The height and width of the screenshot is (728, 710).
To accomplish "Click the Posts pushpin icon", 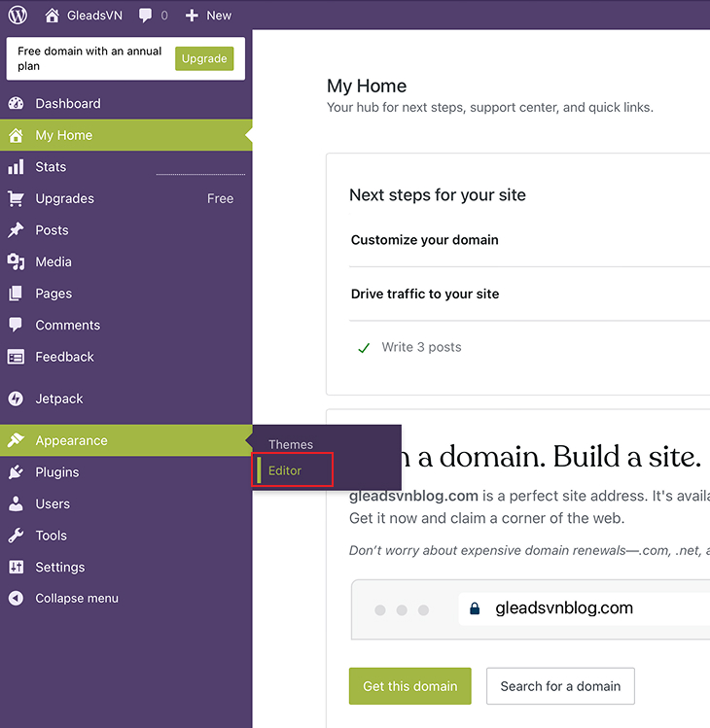I will [16, 230].
